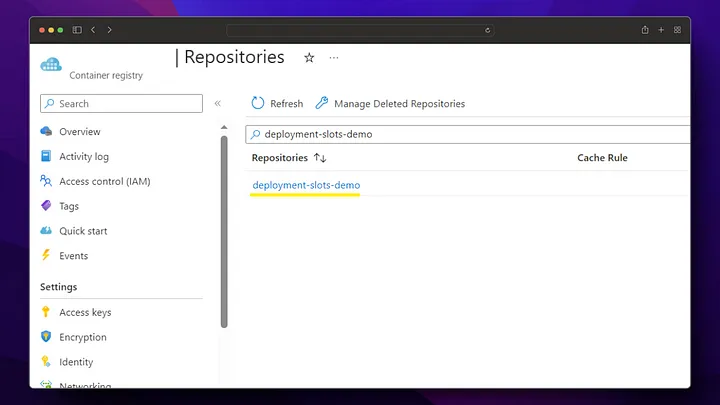
Task: Click the wrench icon for Manage Deleted Repositories
Action: (322, 103)
